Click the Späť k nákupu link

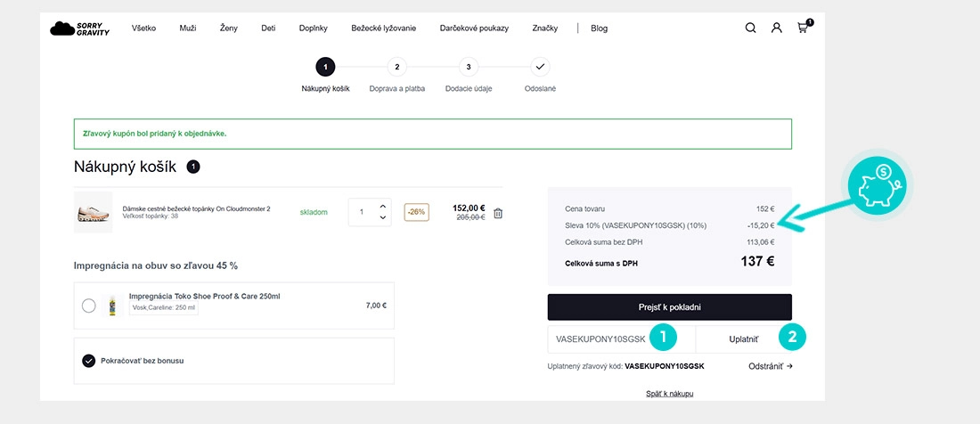point(669,394)
